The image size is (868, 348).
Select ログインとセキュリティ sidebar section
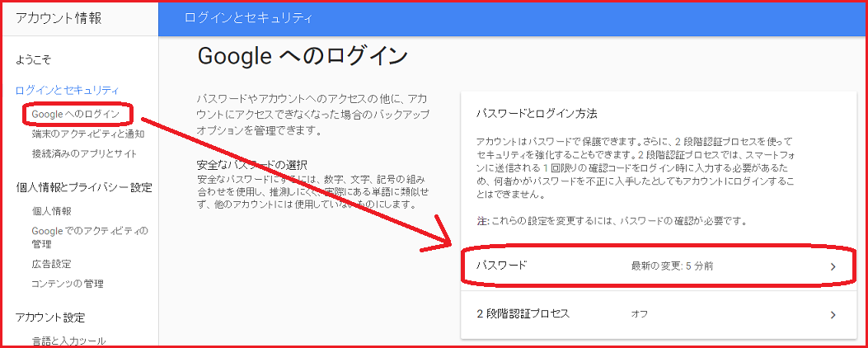67,91
